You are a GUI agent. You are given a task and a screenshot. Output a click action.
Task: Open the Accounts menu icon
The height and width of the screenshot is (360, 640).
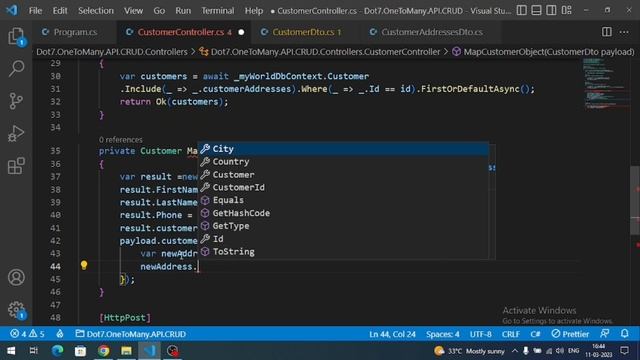16,277
